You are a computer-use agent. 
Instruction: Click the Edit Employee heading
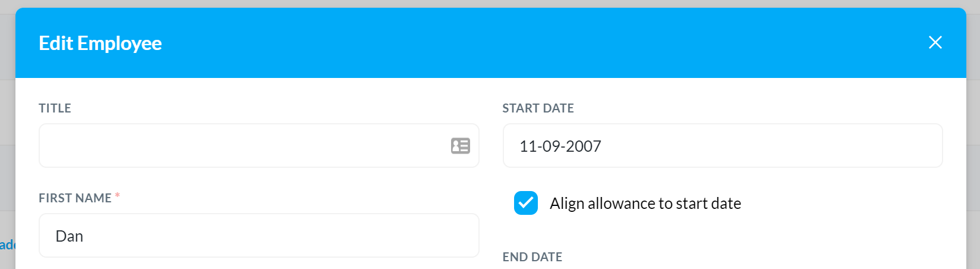click(100, 43)
